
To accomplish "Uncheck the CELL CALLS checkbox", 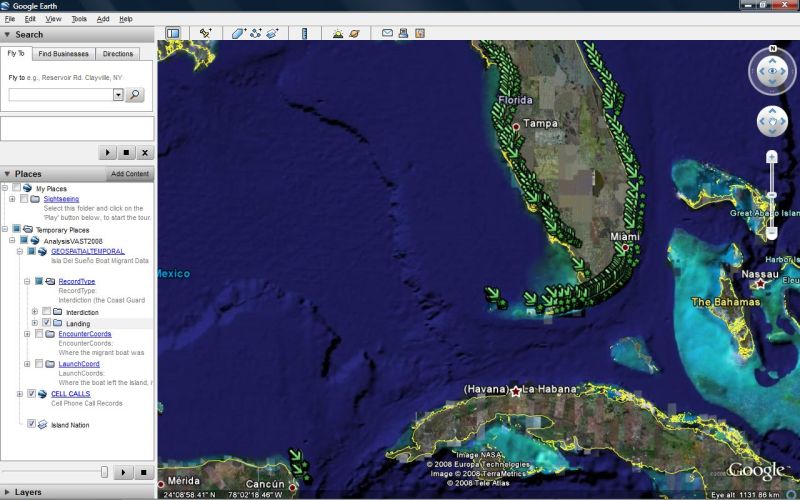I will 31,393.
